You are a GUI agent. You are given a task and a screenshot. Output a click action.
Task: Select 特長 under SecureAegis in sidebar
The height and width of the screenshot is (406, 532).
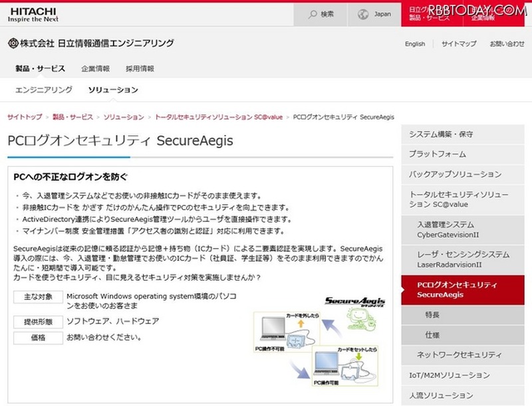432,314
